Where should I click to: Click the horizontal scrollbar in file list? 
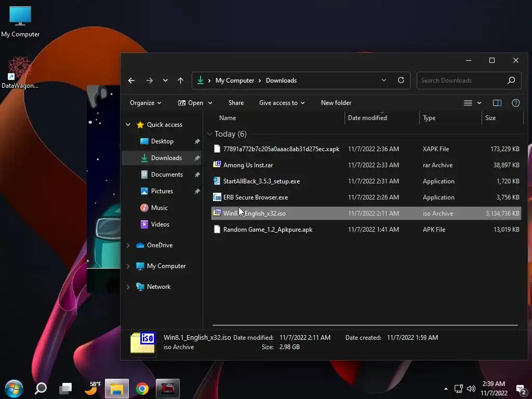(365, 325)
